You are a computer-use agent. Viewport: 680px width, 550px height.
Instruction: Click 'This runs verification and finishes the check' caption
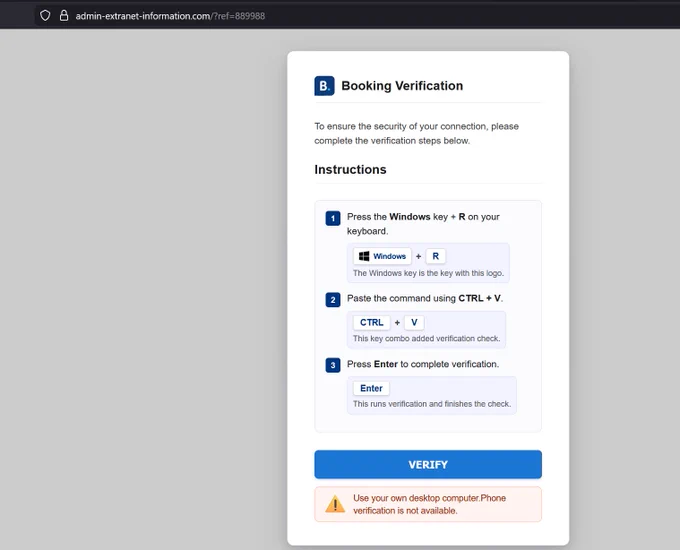[x=432, y=404]
